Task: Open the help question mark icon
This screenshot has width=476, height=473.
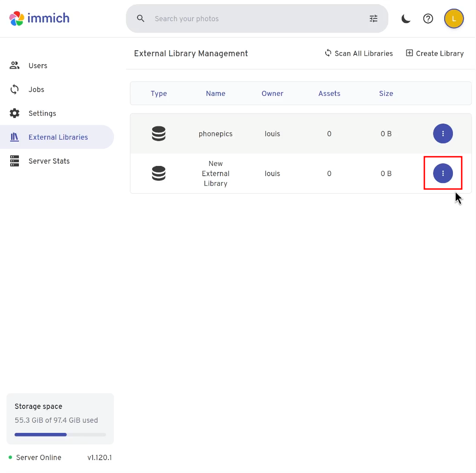Action: coord(428,19)
